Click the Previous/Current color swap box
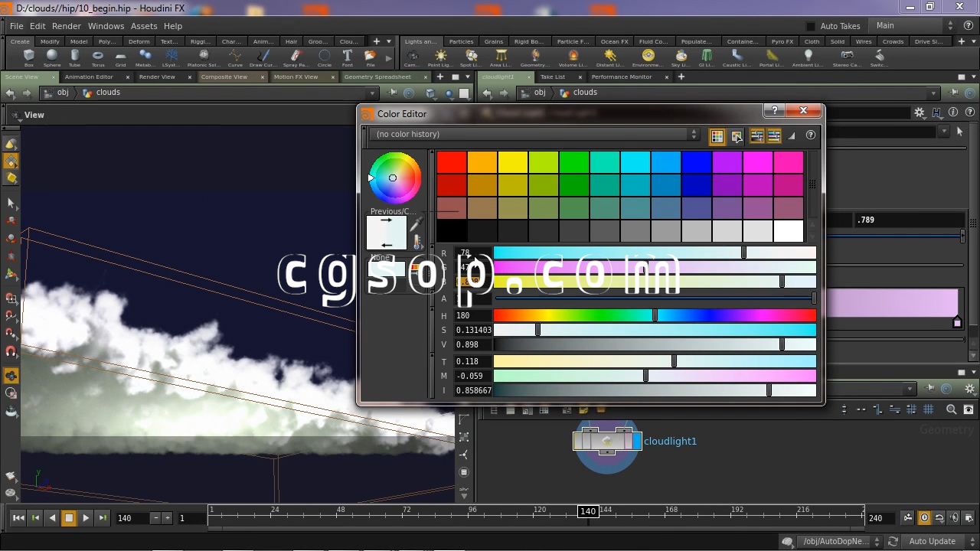Viewport: 980px width, 551px height. click(x=387, y=233)
